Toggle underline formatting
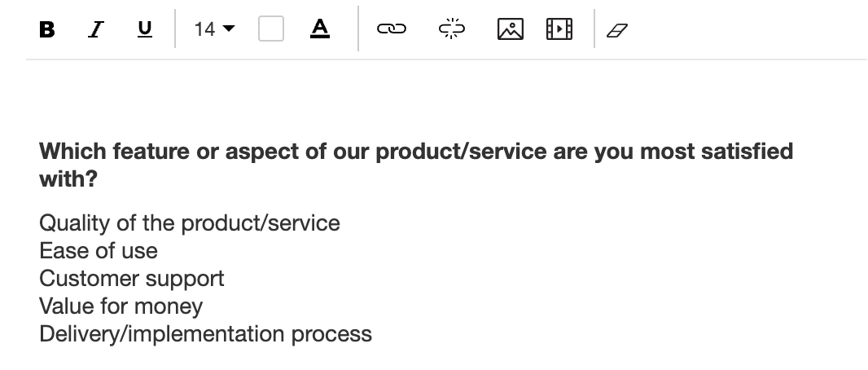This screenshot has height=370, width=868. point(145,30)
